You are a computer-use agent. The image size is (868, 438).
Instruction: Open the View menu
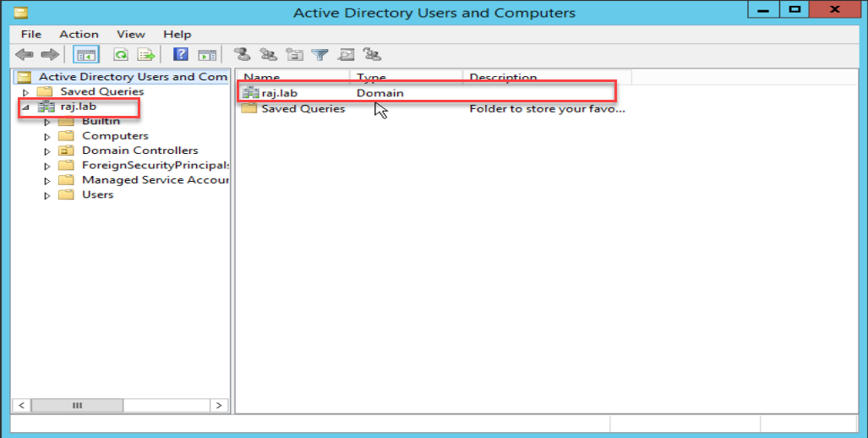point(131,35)
